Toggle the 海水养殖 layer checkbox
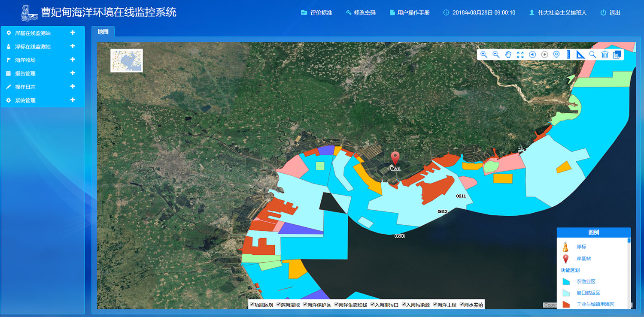The width and height of the screenshot is (644, 317). (x=462, y=305)
